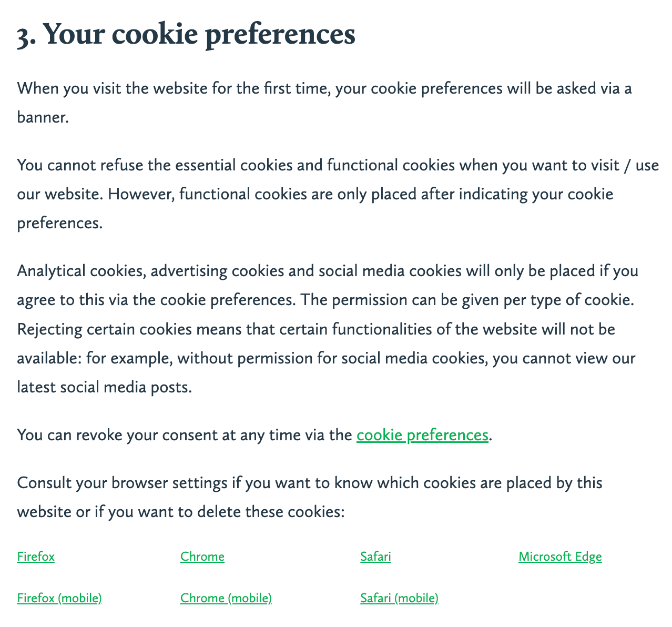The height and width of the screenshot is (627, 672).
Task: Click the line "latest social media posts."
Action: 105,388
